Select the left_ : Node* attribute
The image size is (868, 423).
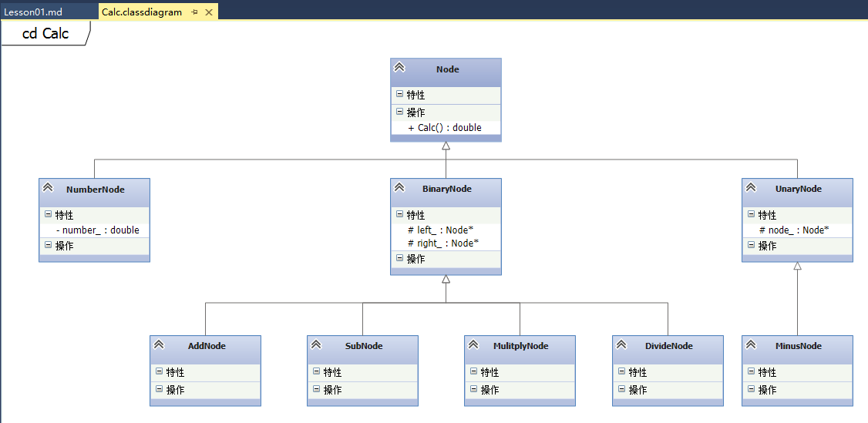[x=442, y=230]
